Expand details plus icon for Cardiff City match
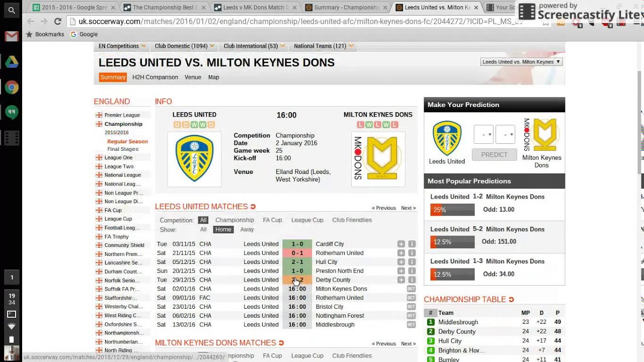This screenshot has height=362, width=644. pos(401,244)
